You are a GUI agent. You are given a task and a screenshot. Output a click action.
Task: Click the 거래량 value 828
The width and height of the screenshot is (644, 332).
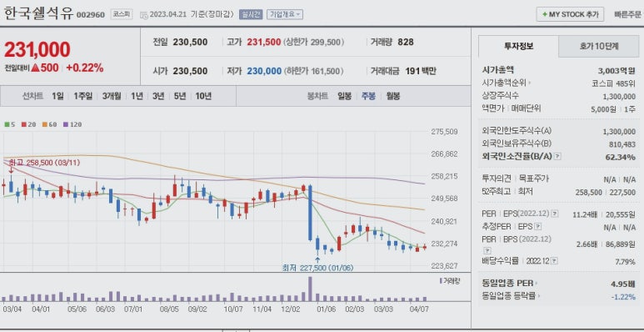coord(406,42)
